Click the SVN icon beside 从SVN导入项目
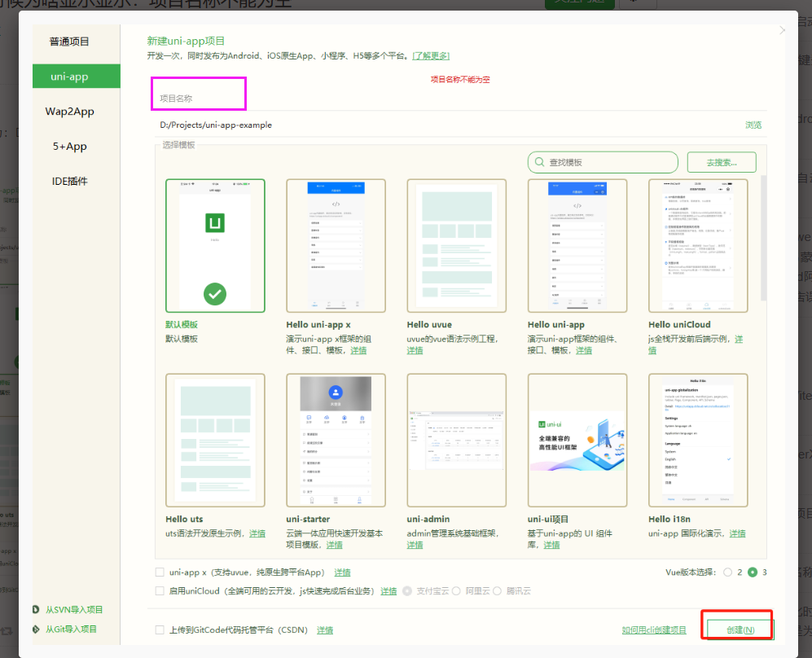This screenshot has height=658, width=812. pyautogui.click(x=36, y=609)
